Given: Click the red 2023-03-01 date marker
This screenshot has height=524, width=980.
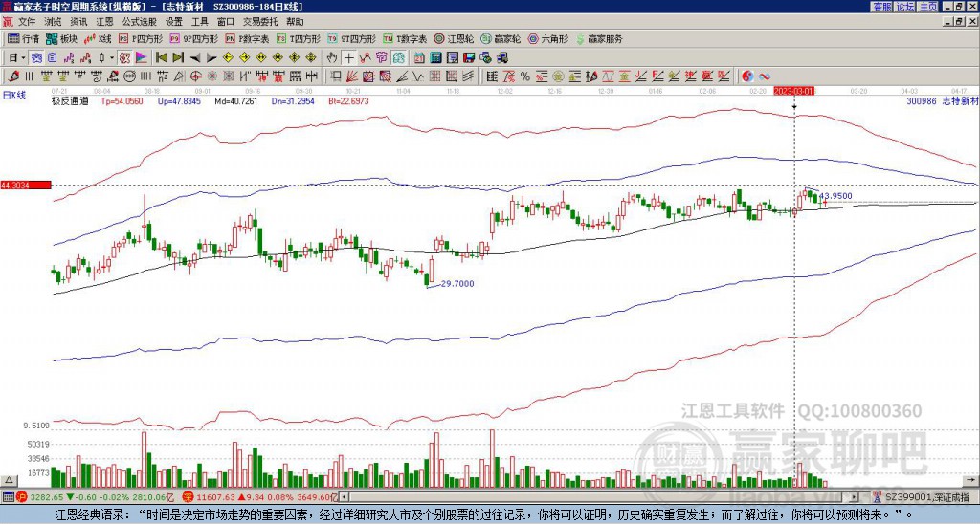Looking at the screenshot, I should point(793,91).
